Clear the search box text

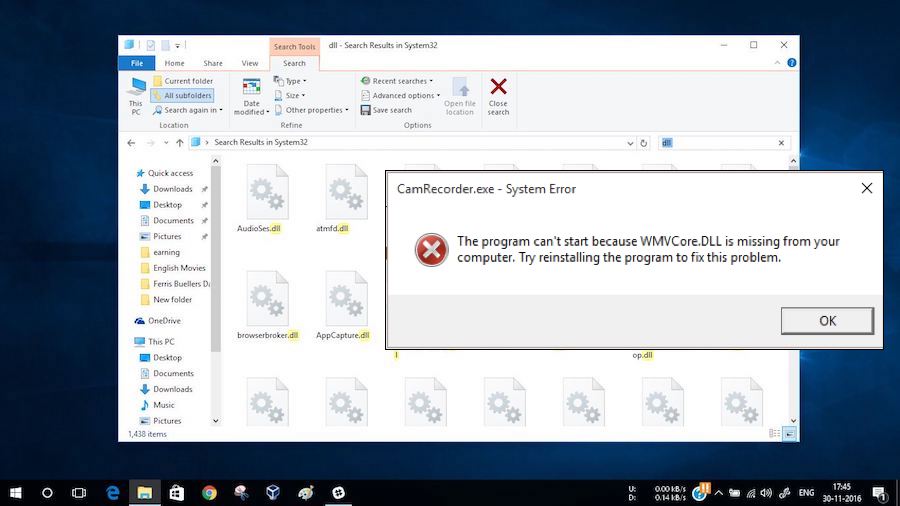pyautogui.click(x=781, y=143)
